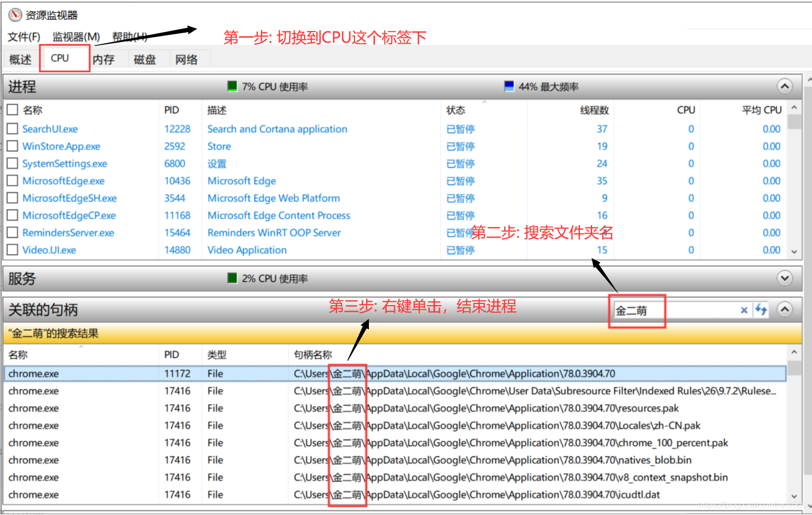Click the "金二萌"的搜索结果 results banner
The image size is (812, 515).
tap(402, 333)
